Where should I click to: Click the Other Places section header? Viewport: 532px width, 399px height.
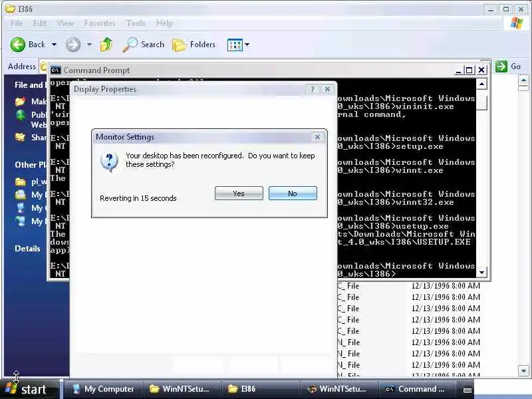pyautogui.click(x=30, y=164)
